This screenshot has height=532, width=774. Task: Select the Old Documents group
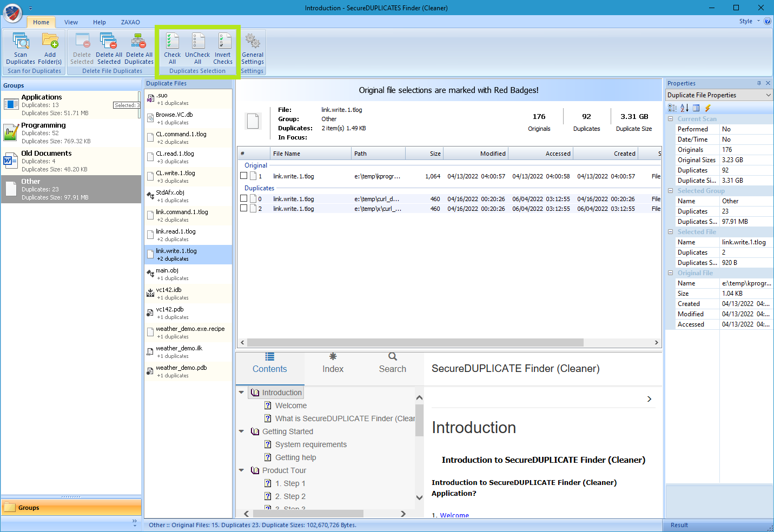pyautogui.click(x=71, y=161)
